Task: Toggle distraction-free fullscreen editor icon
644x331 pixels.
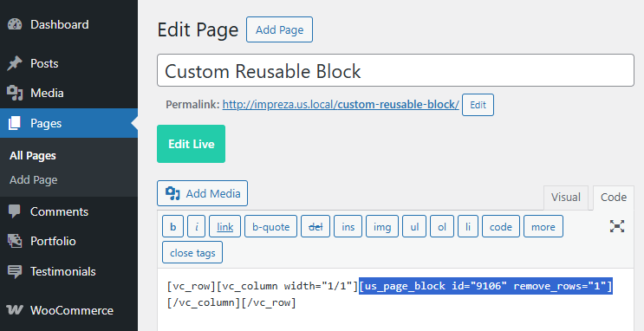Action: pyautogui.click(x=617, y=226)
